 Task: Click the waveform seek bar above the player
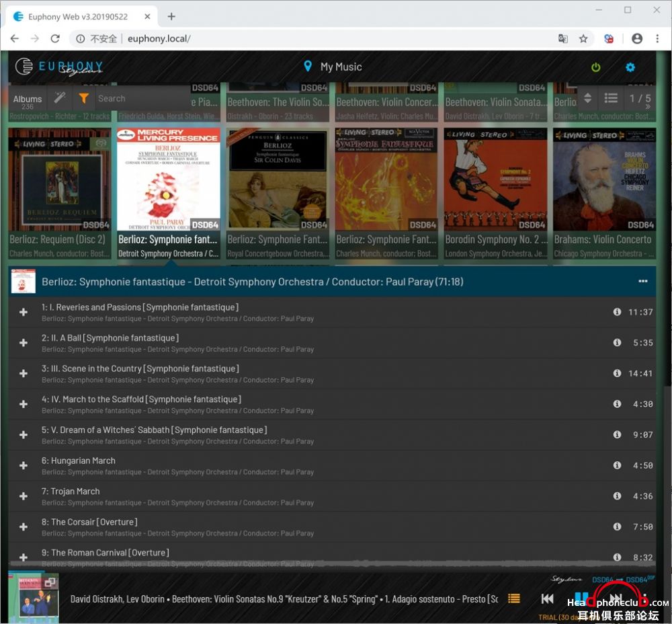point(332,562)
